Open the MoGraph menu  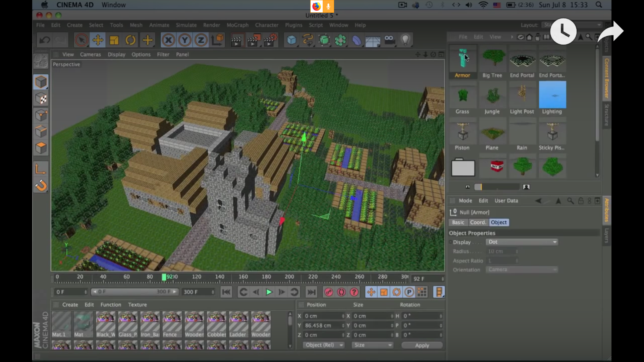(237, 25)
